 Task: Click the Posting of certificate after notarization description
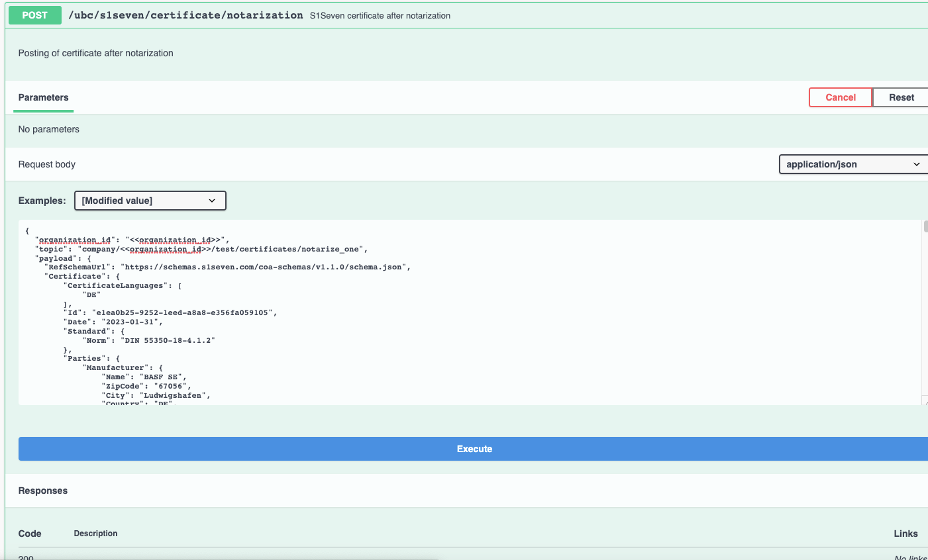(96, 53)
